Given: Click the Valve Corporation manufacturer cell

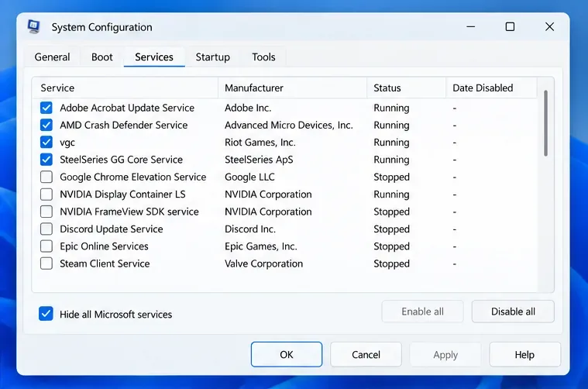Looking at the screenshot, I should point(263,263).
